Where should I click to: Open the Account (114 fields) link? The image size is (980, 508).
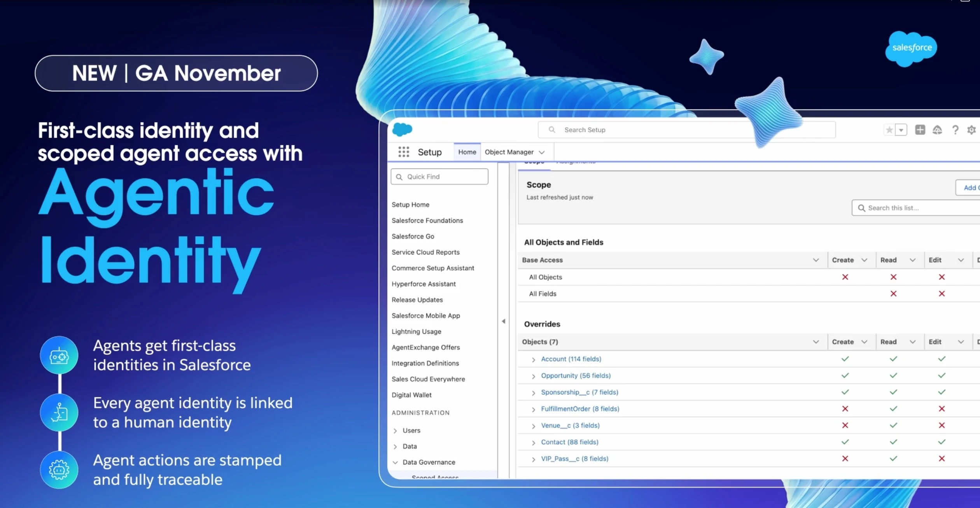571,359
